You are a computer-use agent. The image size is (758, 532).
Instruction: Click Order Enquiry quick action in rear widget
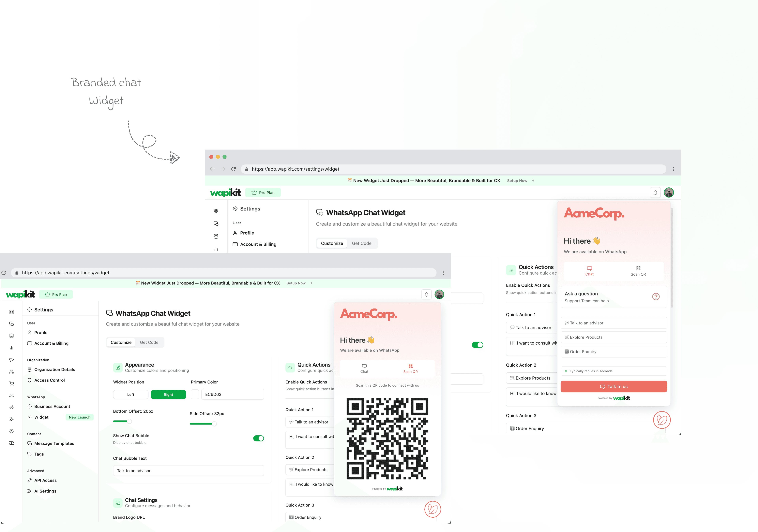tap(614, 352)
